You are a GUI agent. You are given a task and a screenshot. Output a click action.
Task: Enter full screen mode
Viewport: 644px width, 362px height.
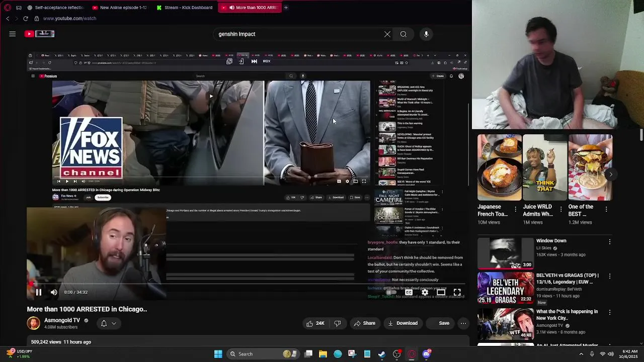[x=457, y=292]
